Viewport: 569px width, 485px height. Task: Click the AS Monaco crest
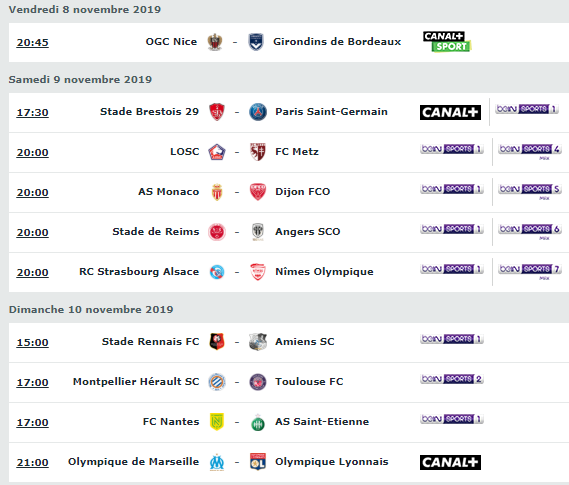[x=217, y=192]
